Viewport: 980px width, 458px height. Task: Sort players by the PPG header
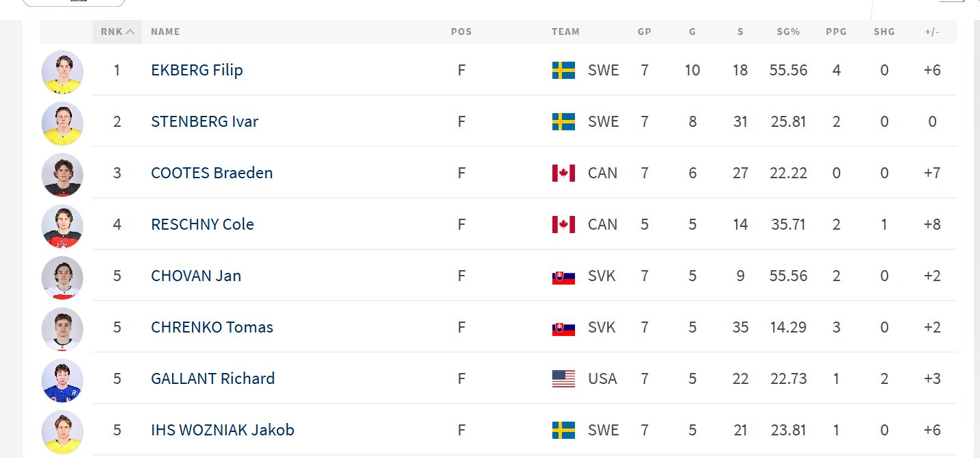(x=836, y=32)
